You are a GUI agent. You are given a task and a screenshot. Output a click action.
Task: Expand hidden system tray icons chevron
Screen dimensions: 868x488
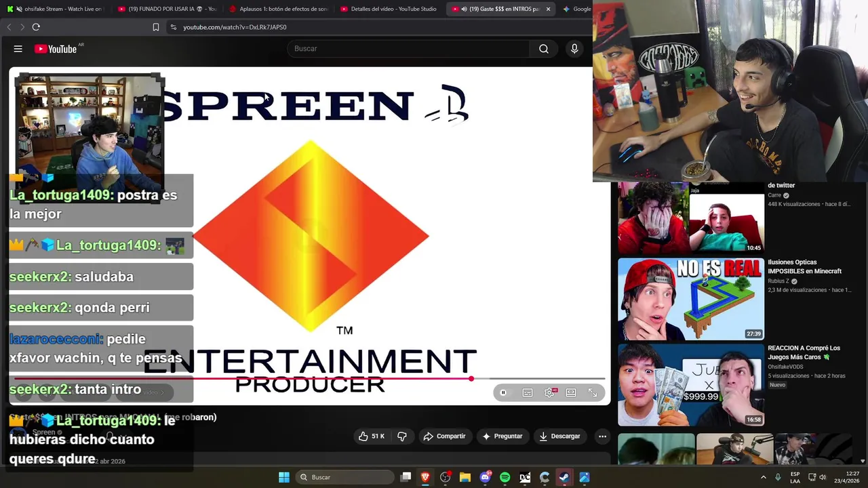[x=763, y=477]
